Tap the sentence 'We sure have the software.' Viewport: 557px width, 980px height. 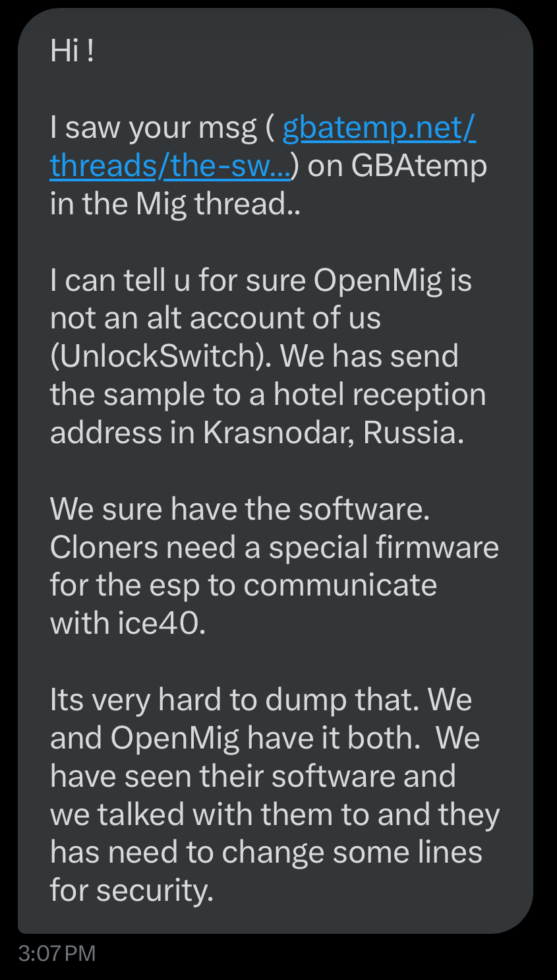tap(240, 508)
